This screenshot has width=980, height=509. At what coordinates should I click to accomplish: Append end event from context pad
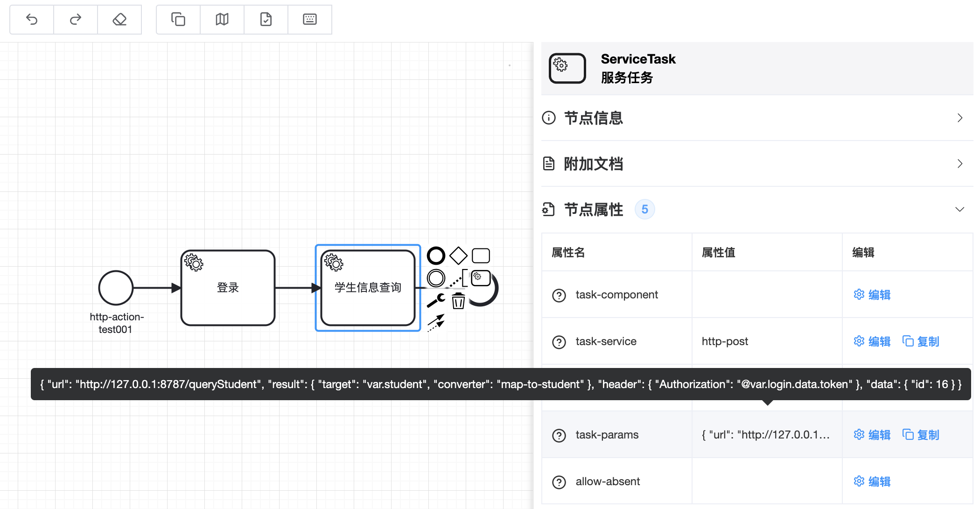[436, 255]
